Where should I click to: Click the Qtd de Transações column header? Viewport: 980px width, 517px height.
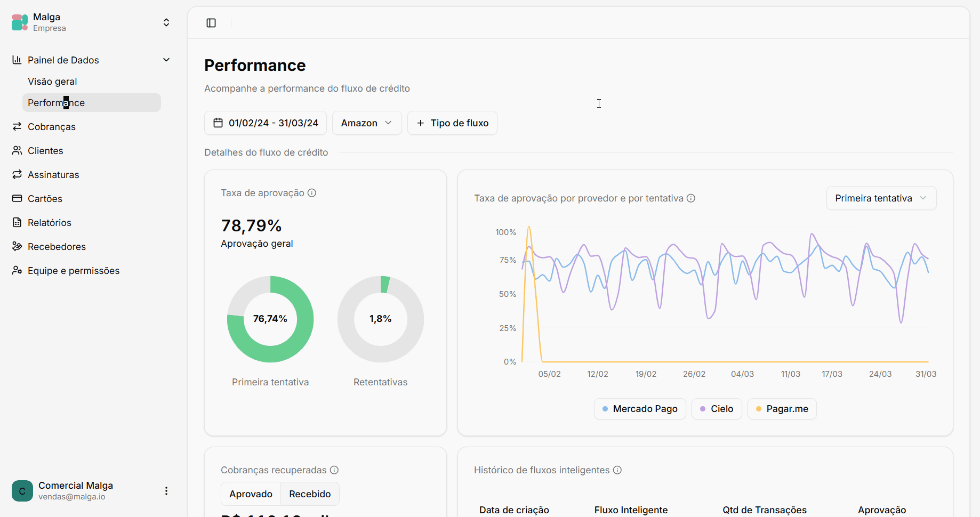[x=765, y=510]
